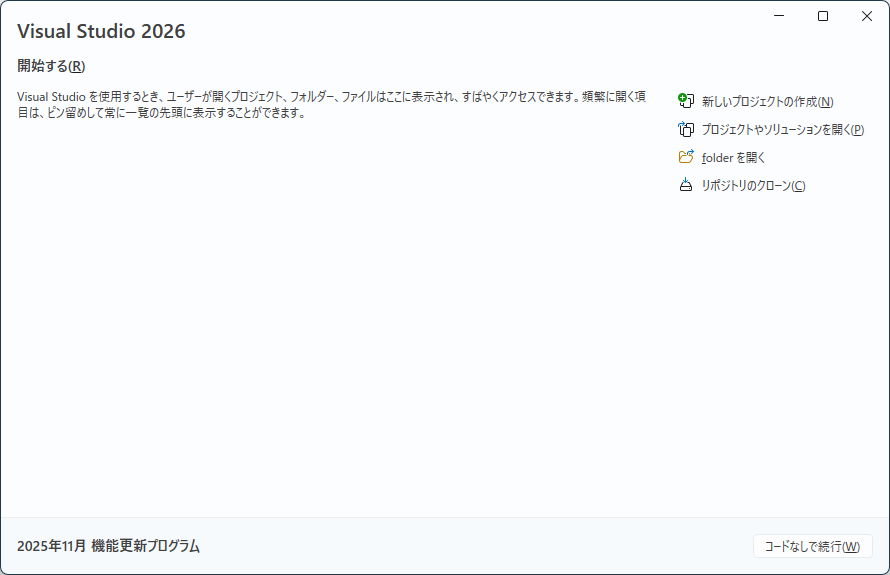The image size is (890, 575).
Task: Click the 2025年11月 機能更新プログラム footer label
Action: [x=108, y=546]
